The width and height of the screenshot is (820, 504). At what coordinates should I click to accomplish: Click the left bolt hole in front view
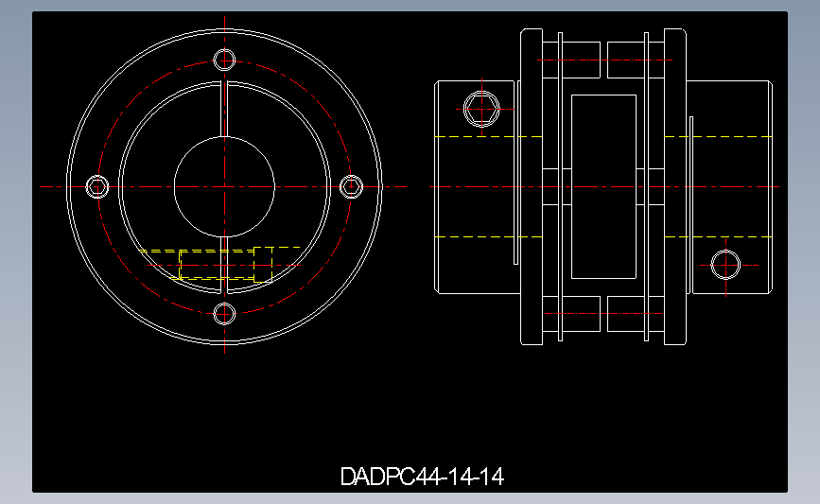pos(97,186)
